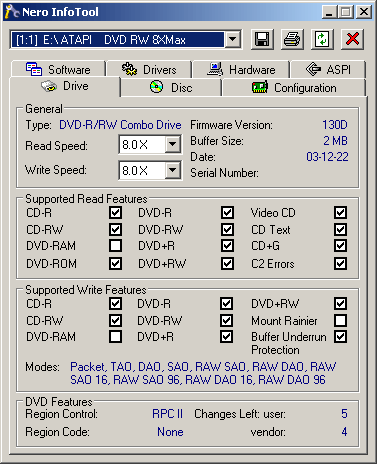Click the Refresh icon in the toolbar

(x=322, y=39)
